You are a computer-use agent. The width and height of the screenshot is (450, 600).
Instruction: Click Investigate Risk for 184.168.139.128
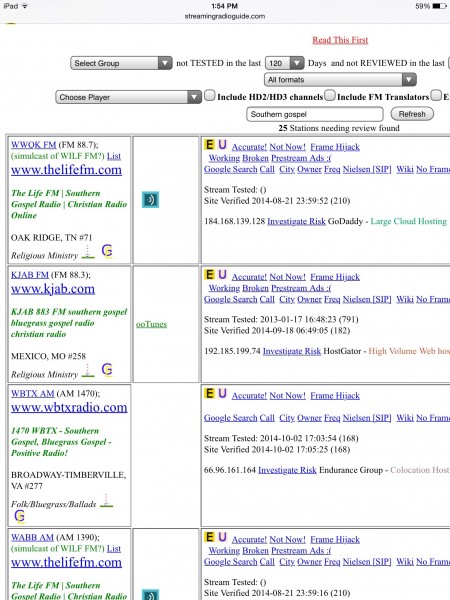click(x=296, y=221)
